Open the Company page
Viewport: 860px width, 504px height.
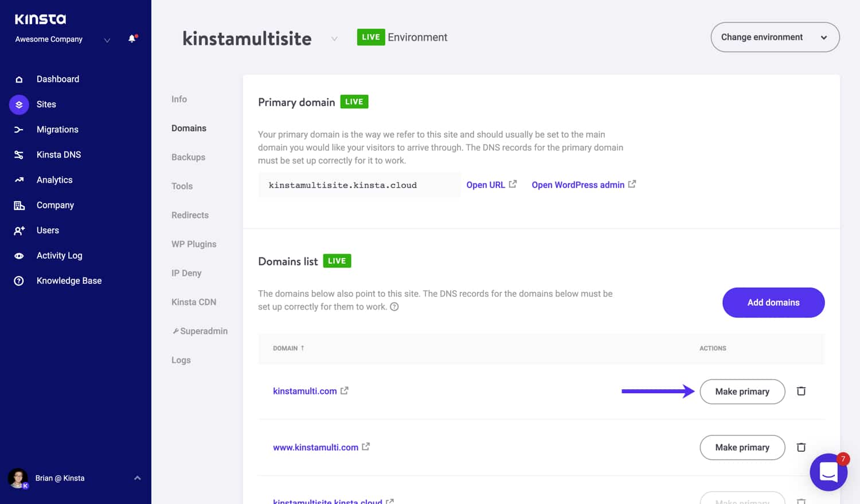55,205
